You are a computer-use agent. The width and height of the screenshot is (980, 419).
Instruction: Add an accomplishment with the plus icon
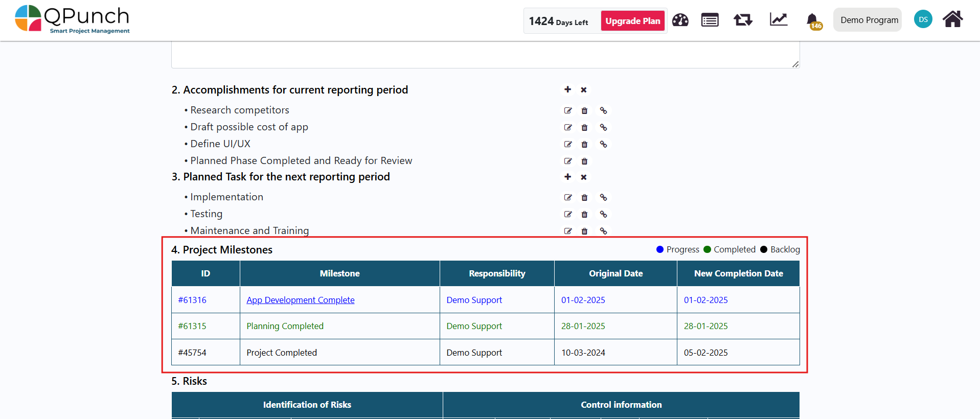coord(567,89)
